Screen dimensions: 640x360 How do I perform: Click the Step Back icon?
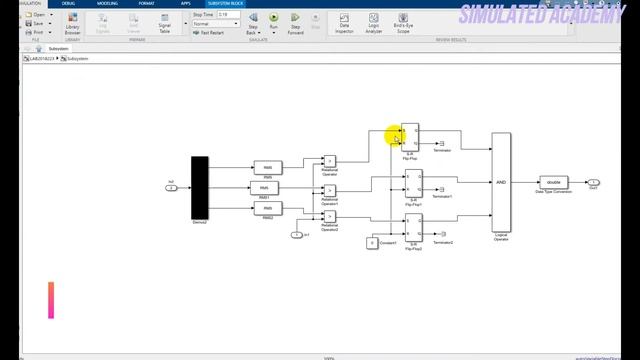[x=253, y=18]
